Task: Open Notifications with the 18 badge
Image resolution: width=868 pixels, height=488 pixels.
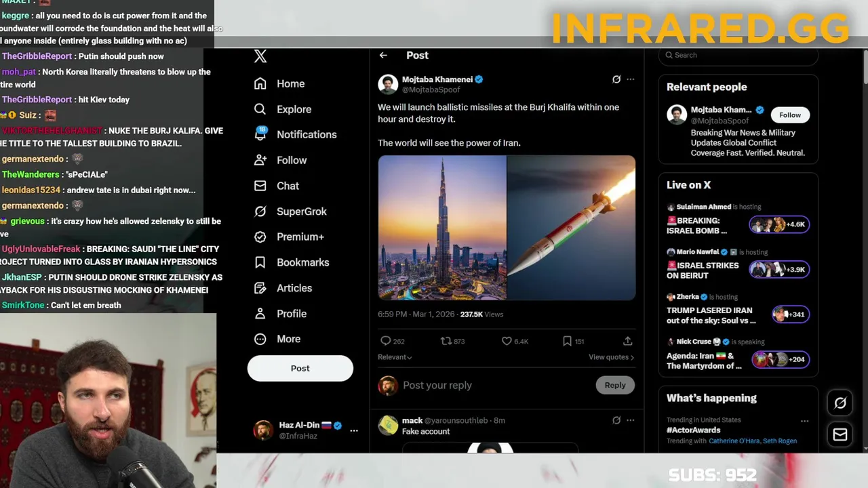Action: [x=295, y=135]
